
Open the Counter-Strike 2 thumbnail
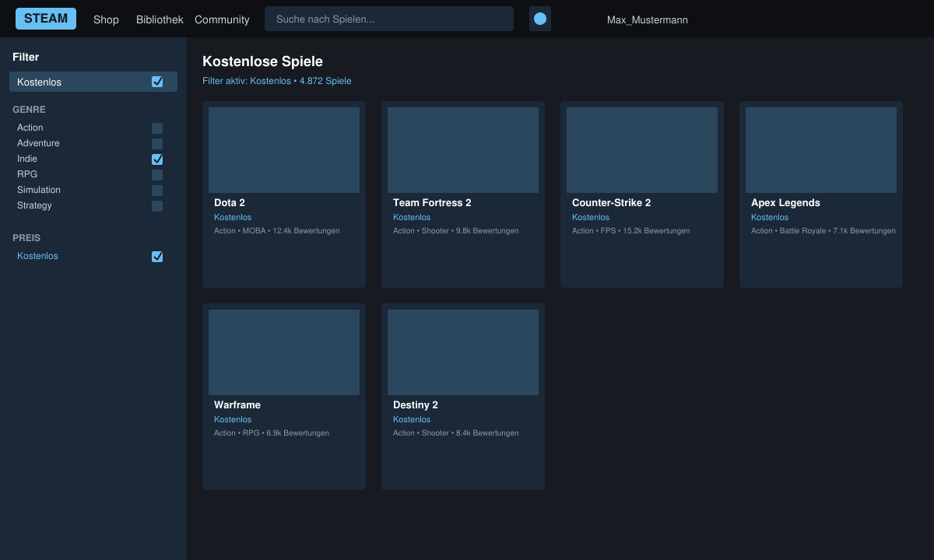pyautogui.click(x=642, y=150)
